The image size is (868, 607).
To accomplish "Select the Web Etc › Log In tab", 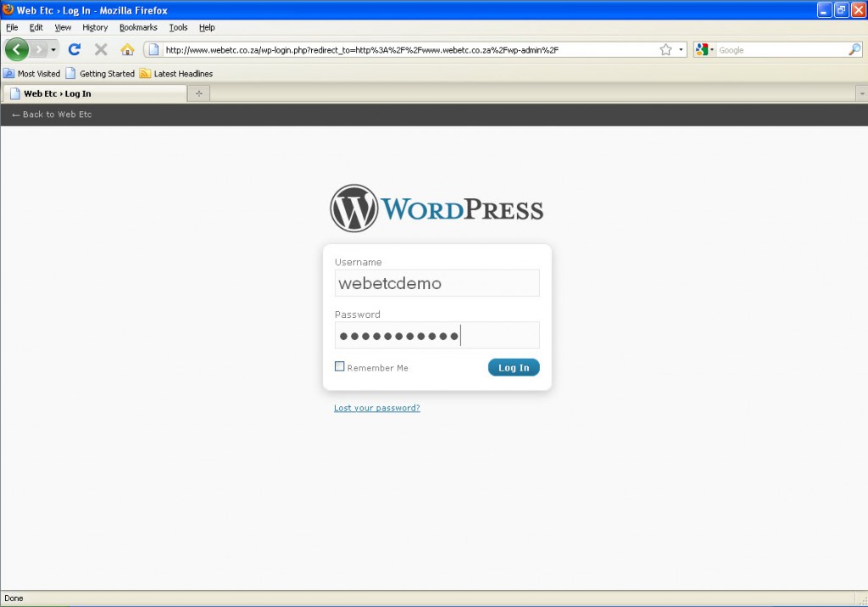I will tap(95, 93).
